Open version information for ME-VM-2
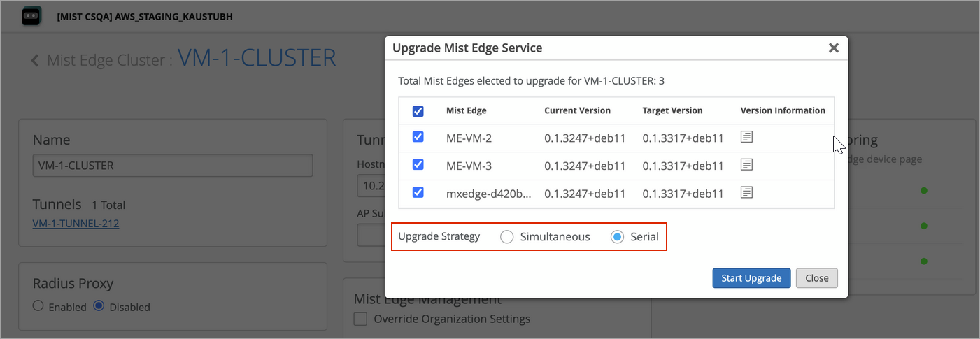980x339 pixels. 746,138
